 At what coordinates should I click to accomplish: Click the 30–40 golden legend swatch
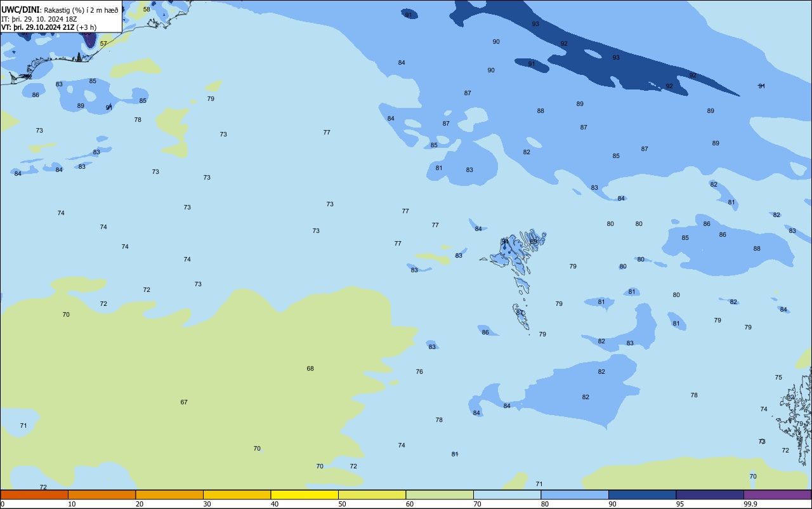(x=237, y=494)
